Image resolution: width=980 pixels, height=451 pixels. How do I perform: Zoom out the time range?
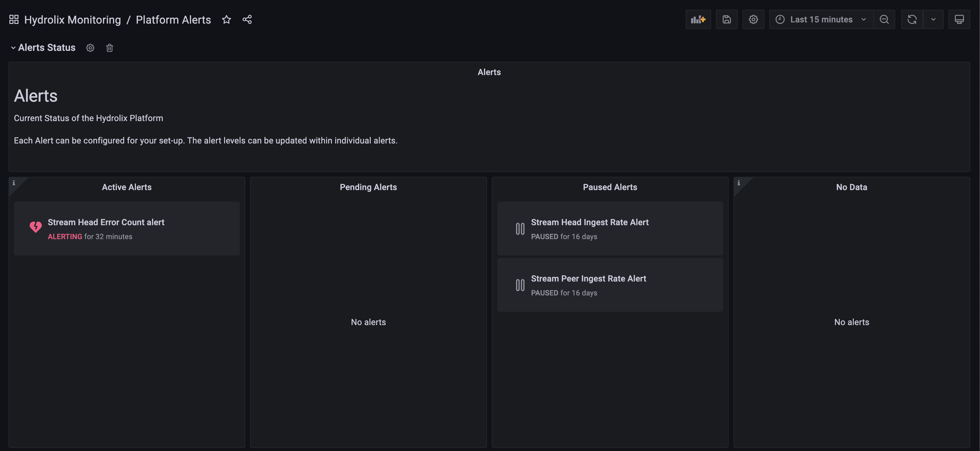884,19
